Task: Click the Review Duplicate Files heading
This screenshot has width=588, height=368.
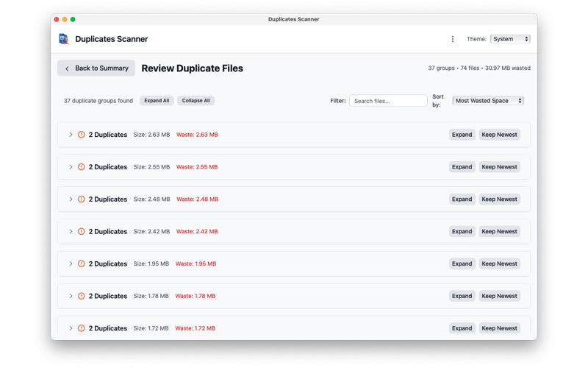Action: point(193,68)
